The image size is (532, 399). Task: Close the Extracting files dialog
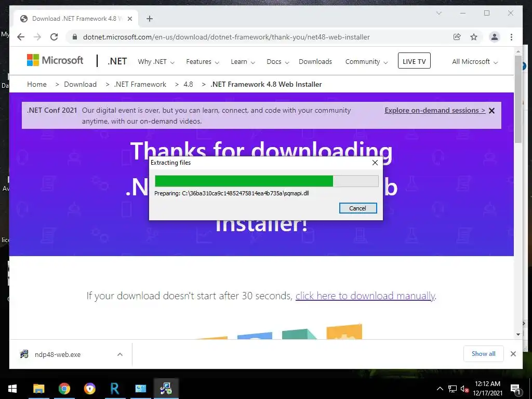click(x=375, y=163)
